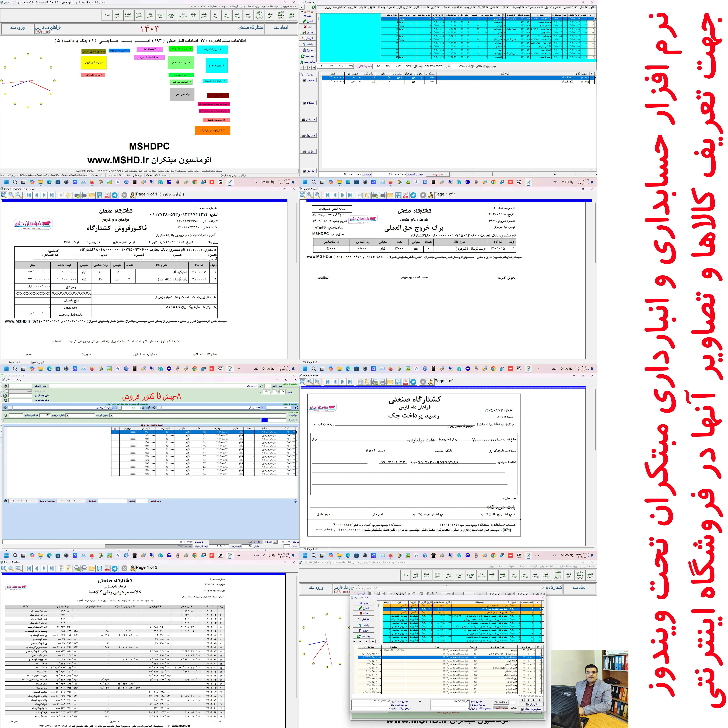This screenshot has width=728, height=728.
Task: Go to next page in گزارش فاکتور preview
Action: point(44,195)
